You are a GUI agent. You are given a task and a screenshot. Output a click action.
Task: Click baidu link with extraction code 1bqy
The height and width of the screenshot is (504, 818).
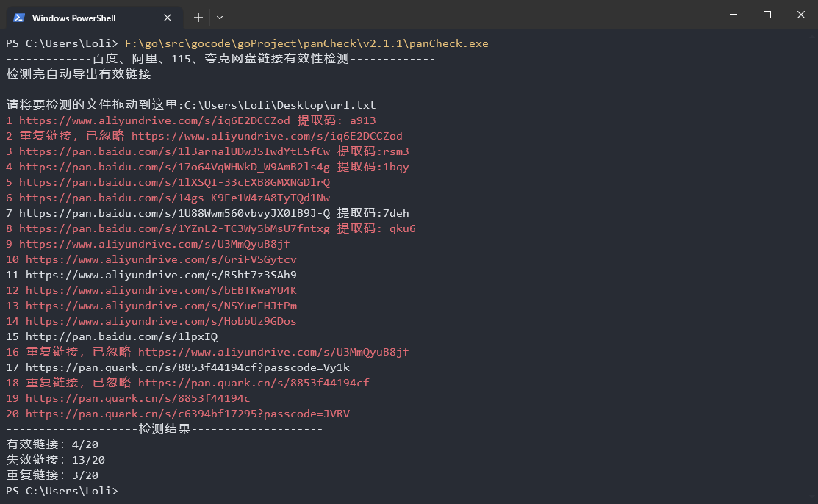214,167
